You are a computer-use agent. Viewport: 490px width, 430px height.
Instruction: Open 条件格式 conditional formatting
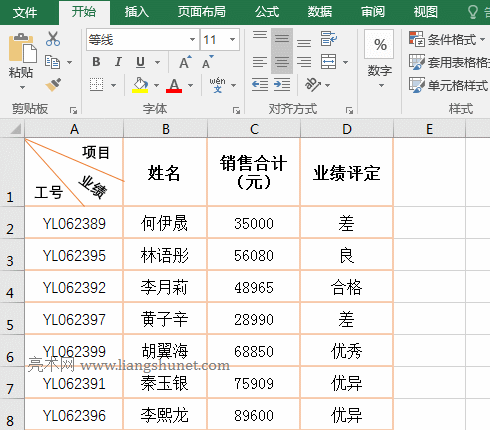(447, 39)
